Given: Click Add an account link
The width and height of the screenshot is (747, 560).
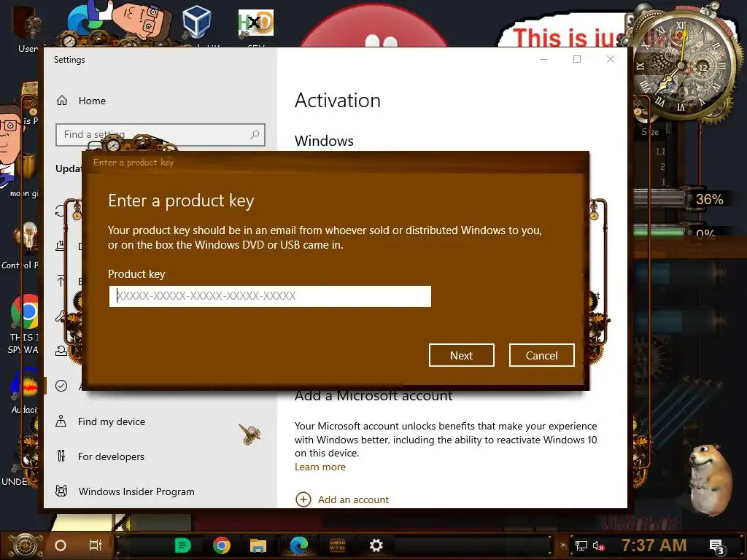Looking at the screenshot, I should pyautogui.click(x=353, y=499).
